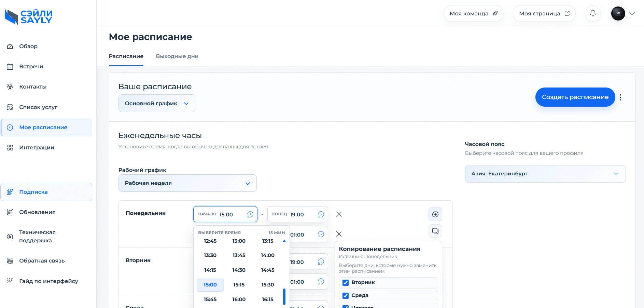Click the Создать расписание button
The height and width of the screenshot is (308, 644).
coord(575,97)
